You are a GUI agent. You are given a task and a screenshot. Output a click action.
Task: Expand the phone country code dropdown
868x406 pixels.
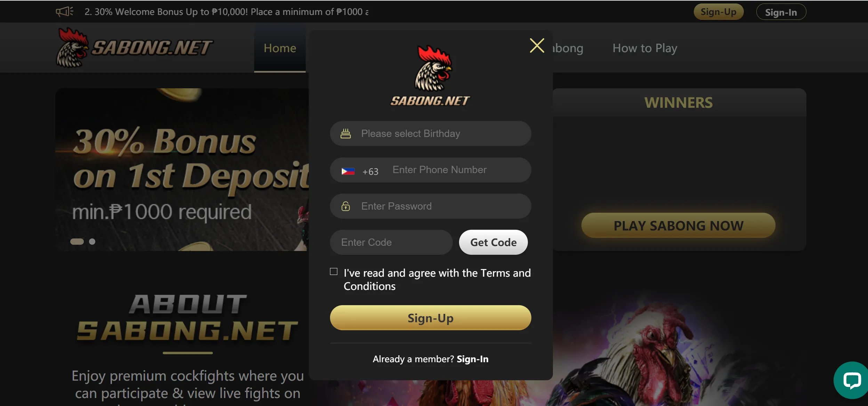tap(359, 170)
